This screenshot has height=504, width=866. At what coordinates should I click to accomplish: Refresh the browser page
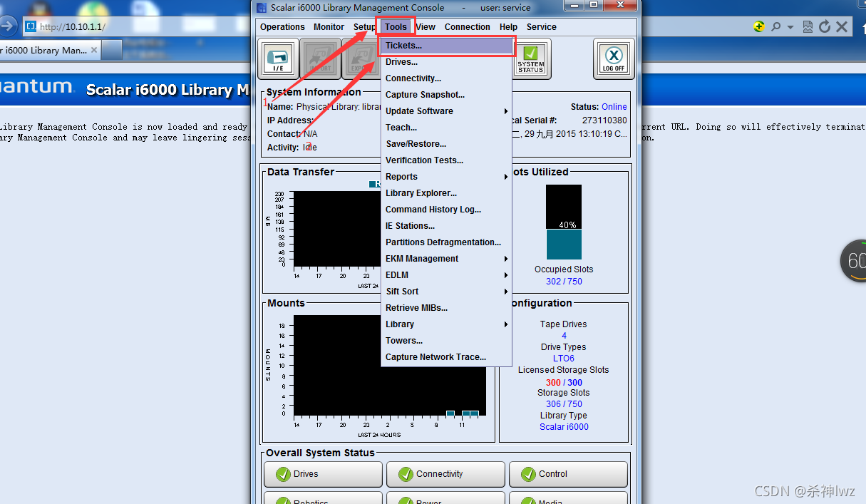[x=825, y=26]
